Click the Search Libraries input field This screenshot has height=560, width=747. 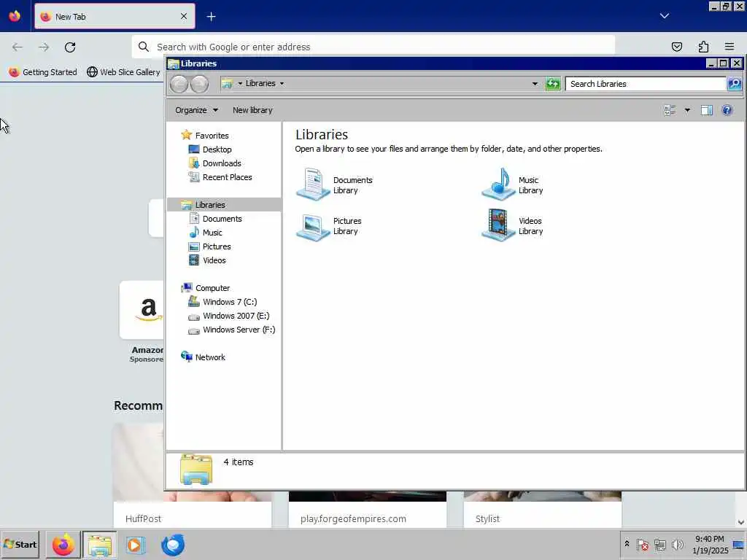click(x=646, y=84)
